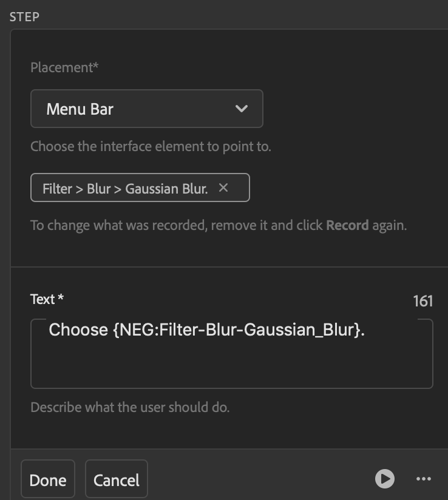Remove the recorded Gaussian Blur item
This screenshot has height=500, width=448.
223,188
